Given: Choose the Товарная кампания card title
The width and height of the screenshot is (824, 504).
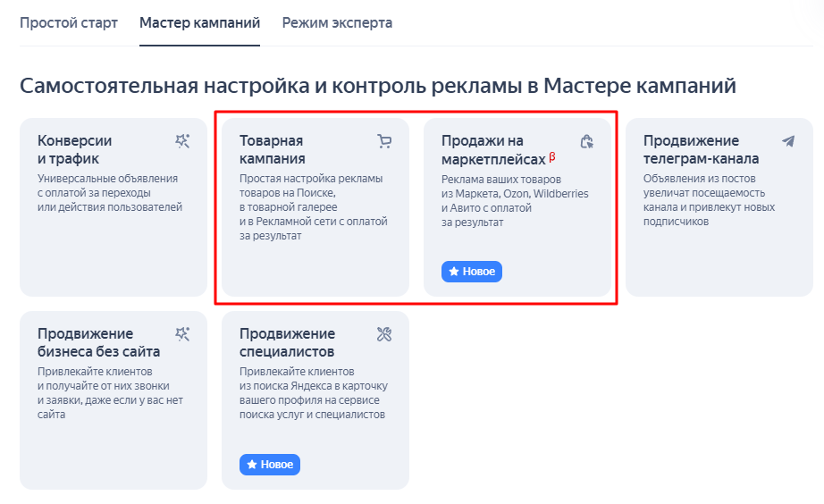Looking at the screenshot, I should (273, 149).
